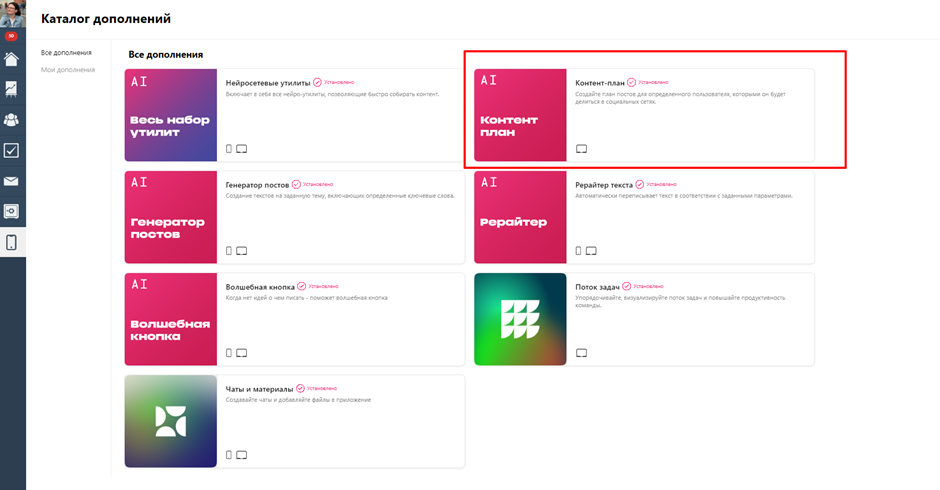The width and height of the screenshot is (940, 490).
Task: Switch to Все дополнения tab
Action: click(66, 53)
